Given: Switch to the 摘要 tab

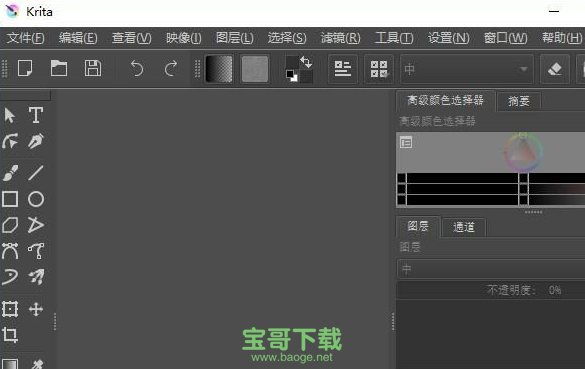Looking at the screenshot, I should click(519, 101).
